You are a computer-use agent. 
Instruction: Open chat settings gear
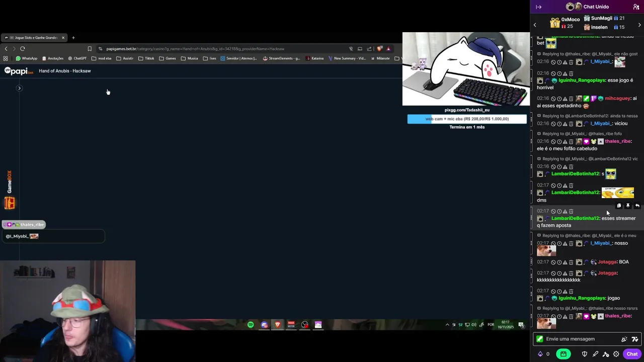click(x=616, y=354)
